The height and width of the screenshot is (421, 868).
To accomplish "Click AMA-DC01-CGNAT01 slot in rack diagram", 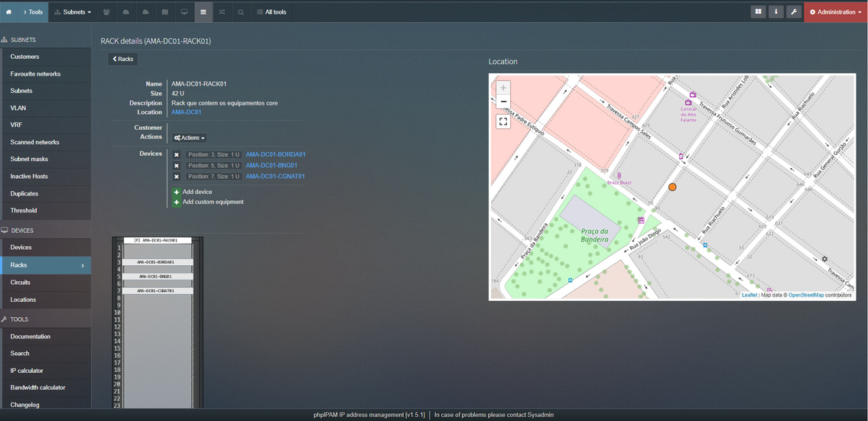I will [158, 291].
